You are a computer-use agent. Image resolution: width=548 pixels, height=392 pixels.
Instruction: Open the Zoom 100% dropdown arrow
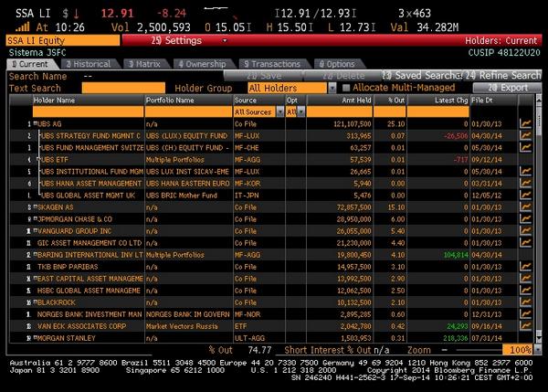click(x=538, y=349)
